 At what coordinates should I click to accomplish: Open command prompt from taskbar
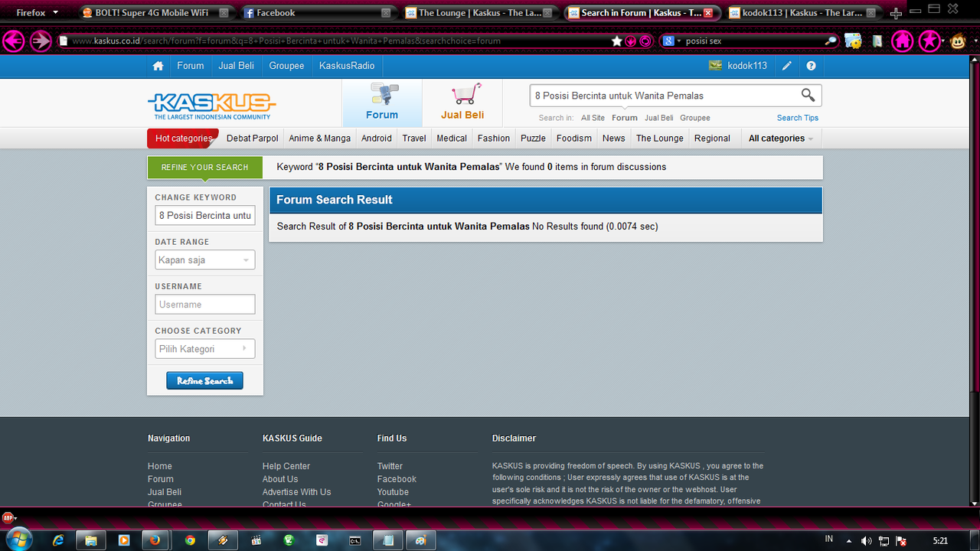pos(354,540)
